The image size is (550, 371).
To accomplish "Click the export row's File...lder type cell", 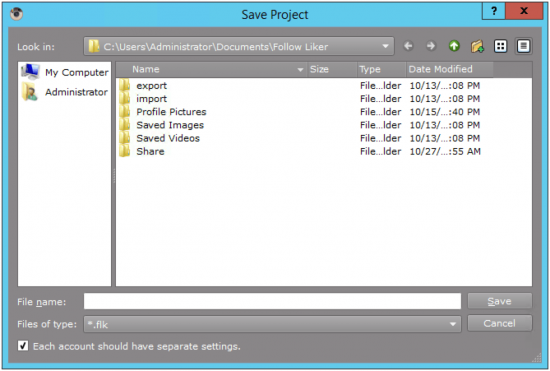I will click(381, 86).
